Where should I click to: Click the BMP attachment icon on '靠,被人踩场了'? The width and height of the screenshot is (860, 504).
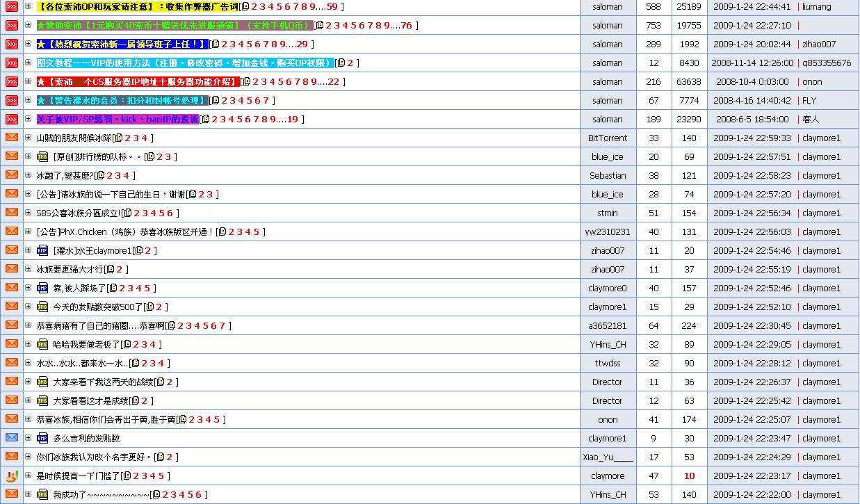(42, 288)
